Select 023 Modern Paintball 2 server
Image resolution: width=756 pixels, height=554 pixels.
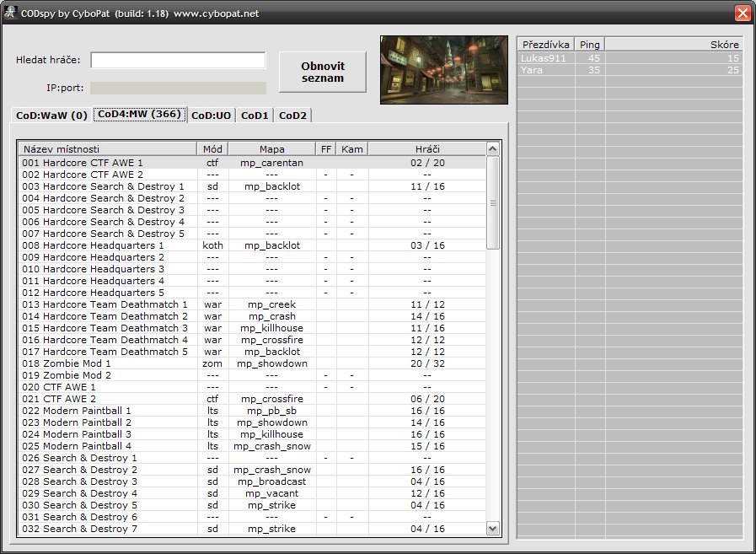click(252, 422)
